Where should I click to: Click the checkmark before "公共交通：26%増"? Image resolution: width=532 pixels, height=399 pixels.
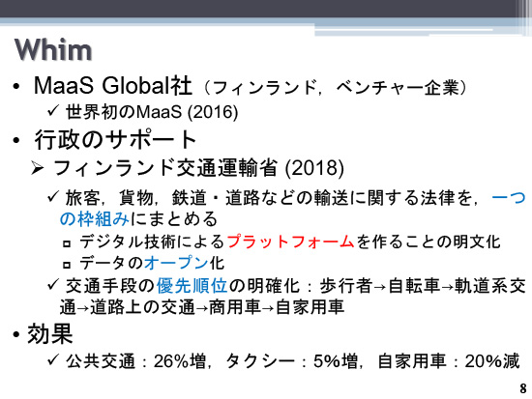tap(53, 359)
